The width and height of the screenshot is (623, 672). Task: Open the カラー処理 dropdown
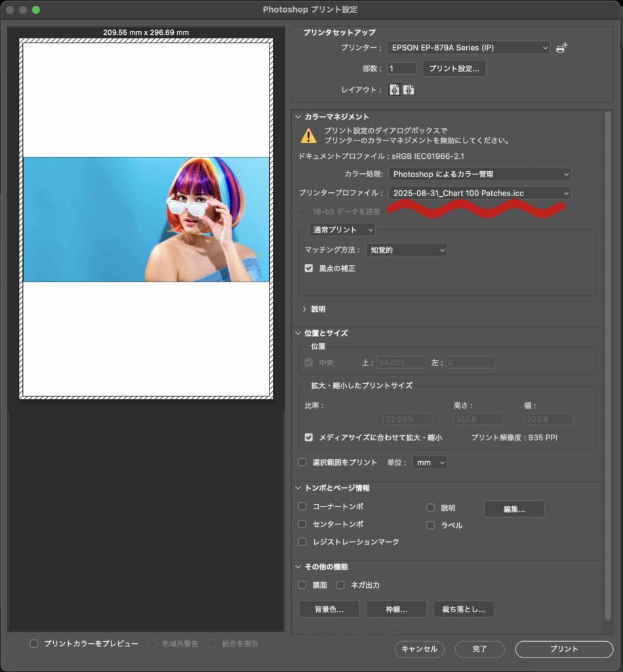tap(479, 174)
